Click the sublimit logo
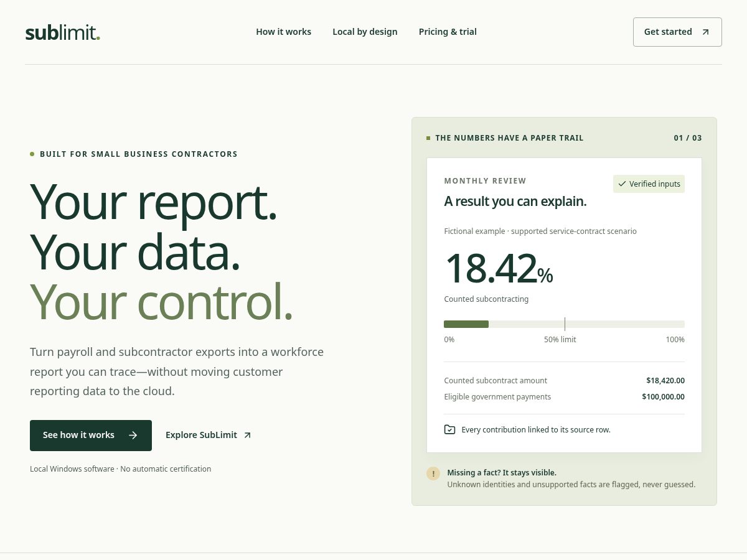This screenshot has width=747, height=560. (62, 32)
